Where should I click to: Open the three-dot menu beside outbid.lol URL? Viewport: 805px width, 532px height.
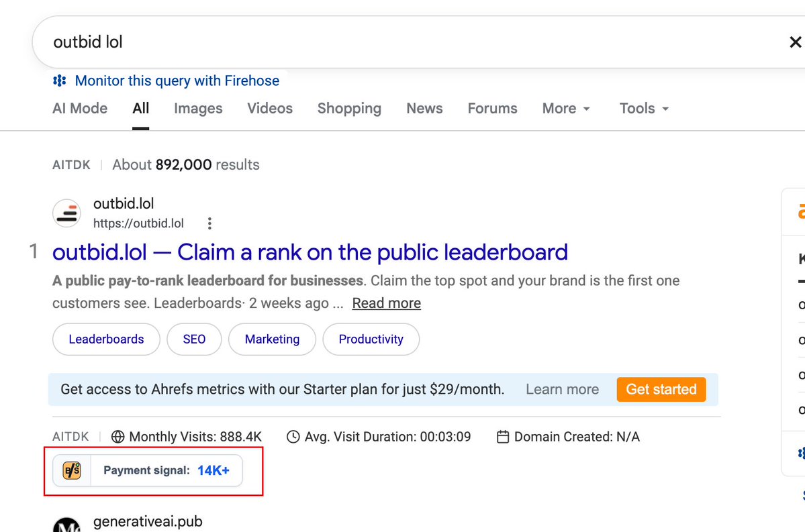point(209,223)
